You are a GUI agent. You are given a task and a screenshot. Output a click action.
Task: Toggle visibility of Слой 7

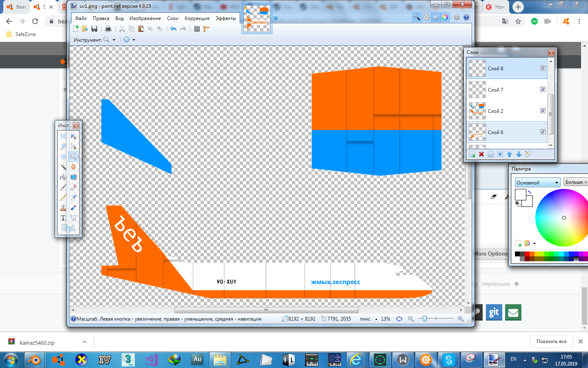click(x=543, y=90)
